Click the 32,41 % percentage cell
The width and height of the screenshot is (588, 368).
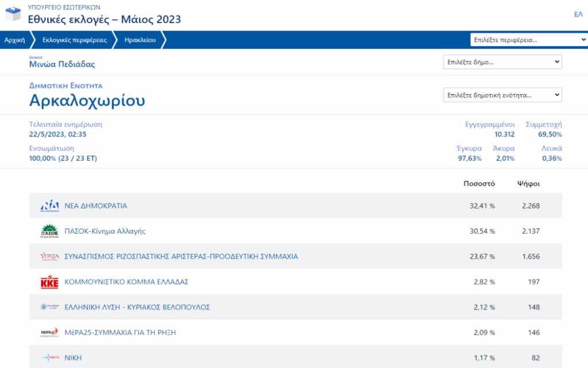click(x=482, y=206)
